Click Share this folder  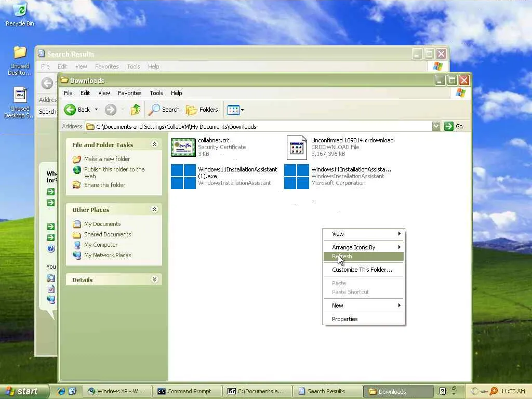104,185
